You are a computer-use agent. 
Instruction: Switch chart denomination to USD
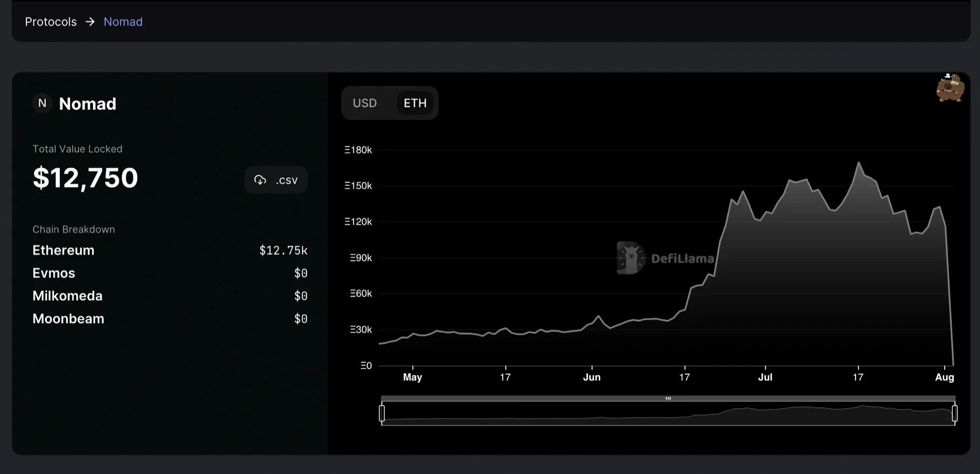pyautogui.click(x=365, y=103)
